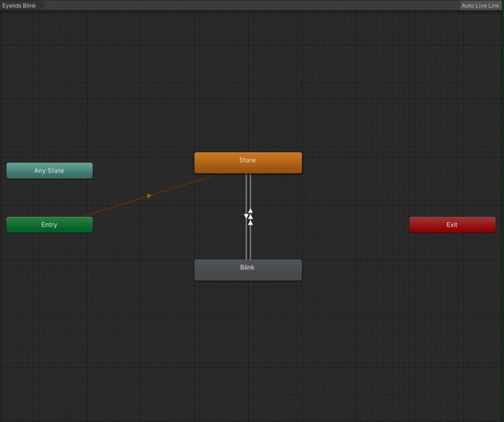
Task: Toggle the Auto Live Link button
Action: (480, 6)
